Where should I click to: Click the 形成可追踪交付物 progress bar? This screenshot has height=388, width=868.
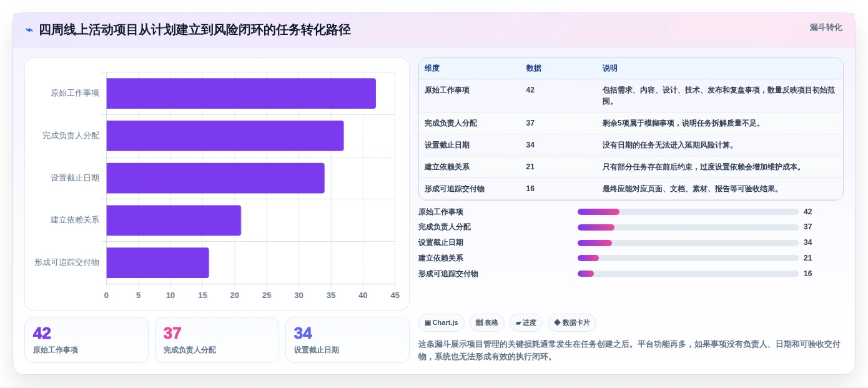(x=688, y=274)
